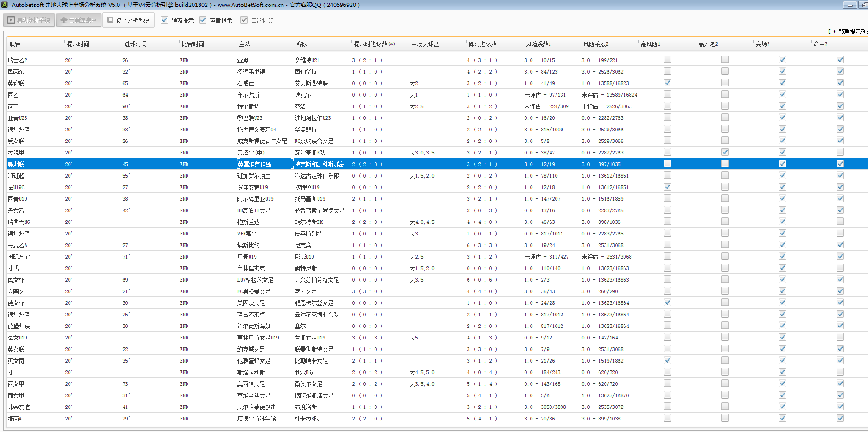Click the 主队 column header

click(244, 44)
